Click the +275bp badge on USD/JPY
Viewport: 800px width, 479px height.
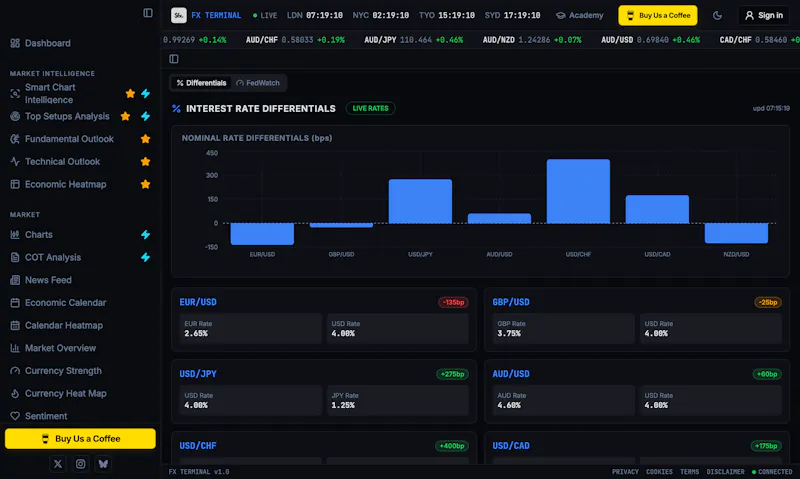click(x=452, y=374)
